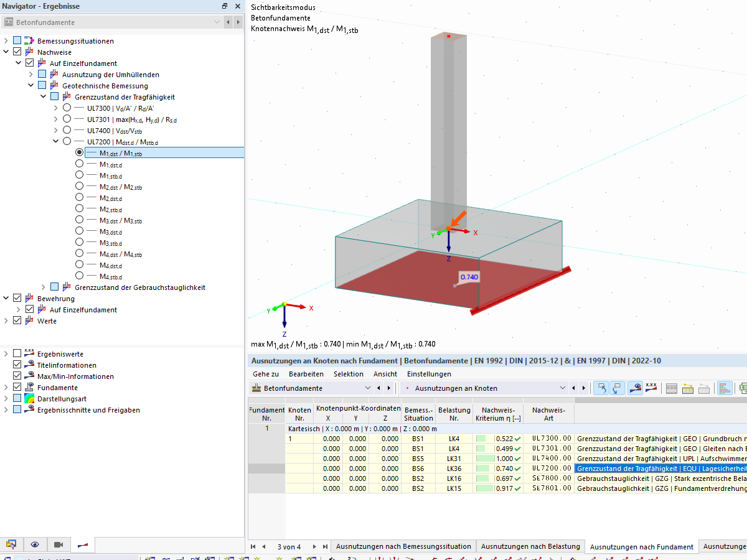Click the camera icon at the panel bottom
Viewport: 747px width, 560px height.
point(59,544)
